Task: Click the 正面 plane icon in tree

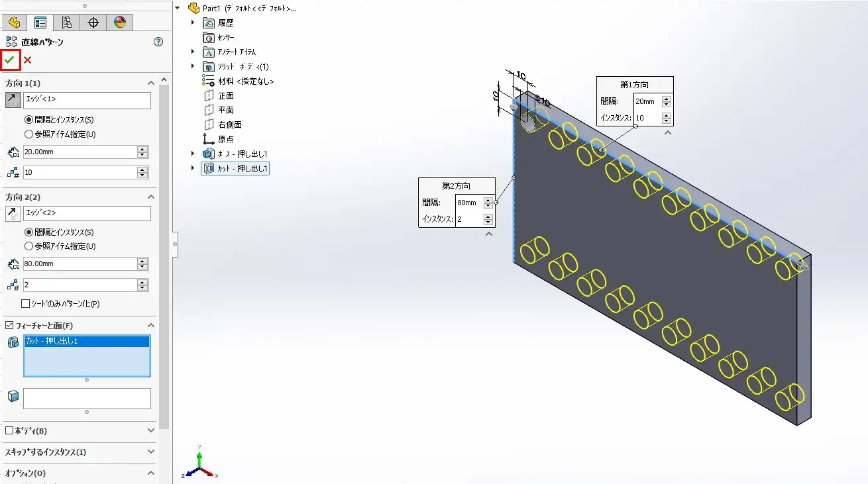Action: click(209, 96)
